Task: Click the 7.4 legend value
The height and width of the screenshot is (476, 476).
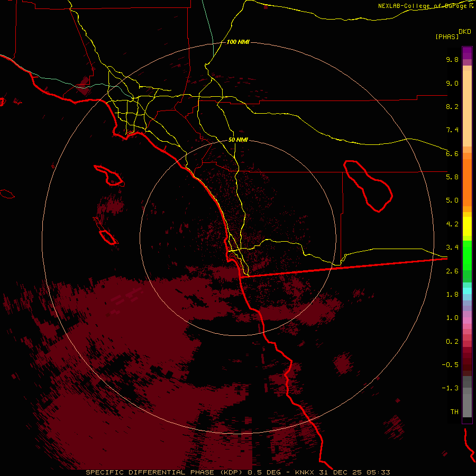Action: (x=452, y=130)
